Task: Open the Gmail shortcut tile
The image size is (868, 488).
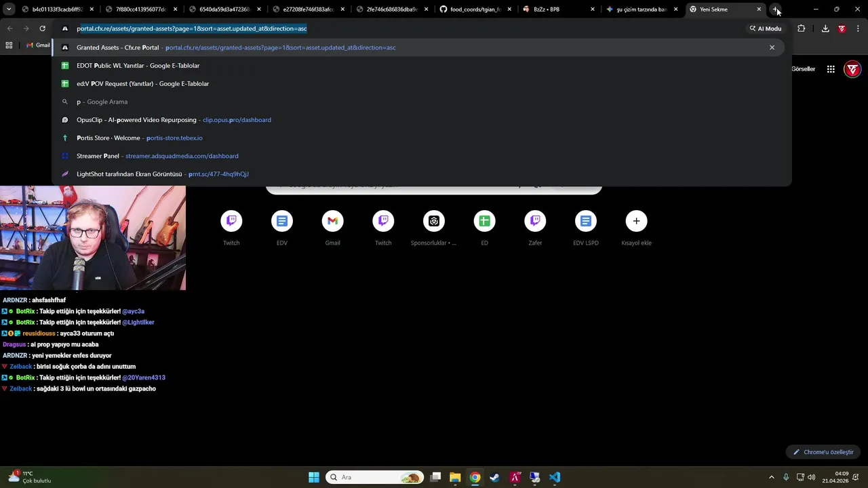Action: [x=332, y=228]
